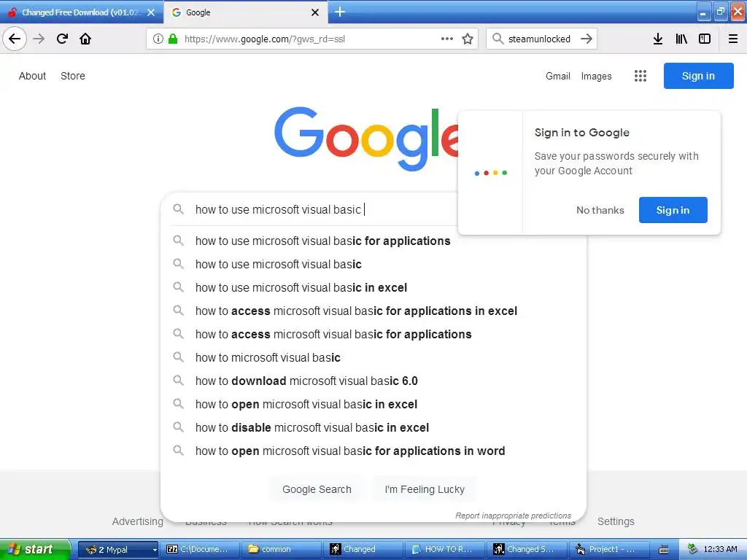Open the Store link
Viewport: 747px width, 560px height.
point(73,76)
